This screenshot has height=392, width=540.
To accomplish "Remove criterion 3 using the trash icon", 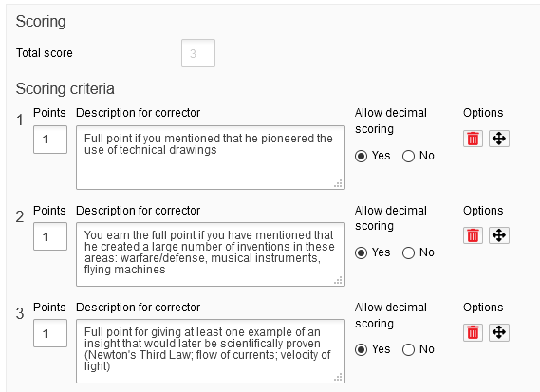I will [x=473, y=333].
